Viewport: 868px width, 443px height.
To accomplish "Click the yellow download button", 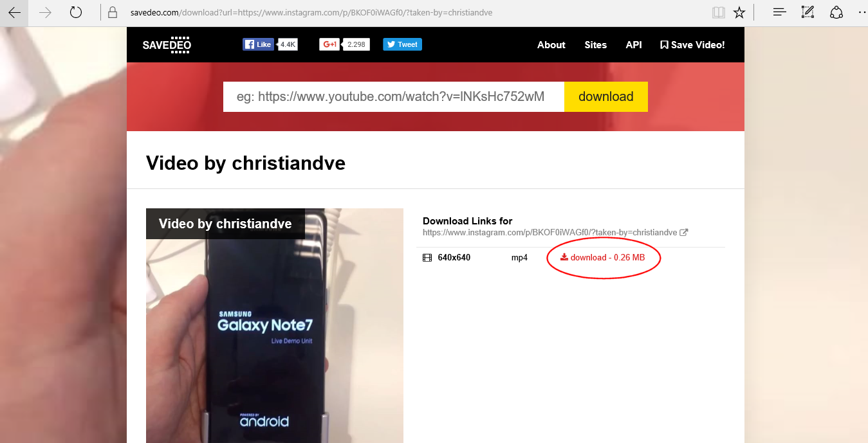I will pos(606,96).
